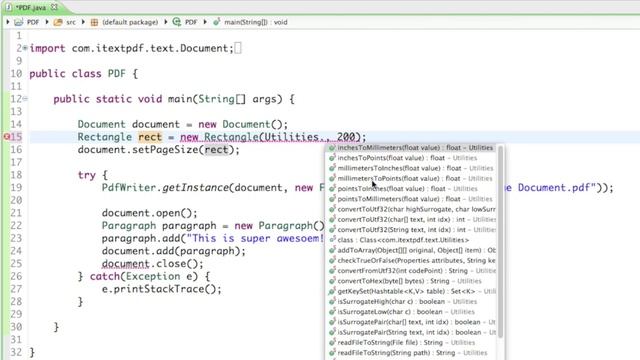Click the scrollbar of the autocomplete popup
Viewport: 640px width, 360px height.
[500, 242]
